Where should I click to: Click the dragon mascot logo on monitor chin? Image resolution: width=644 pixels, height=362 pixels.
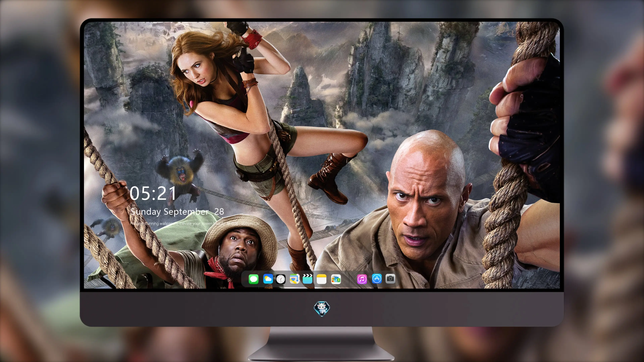pos(322,309)
